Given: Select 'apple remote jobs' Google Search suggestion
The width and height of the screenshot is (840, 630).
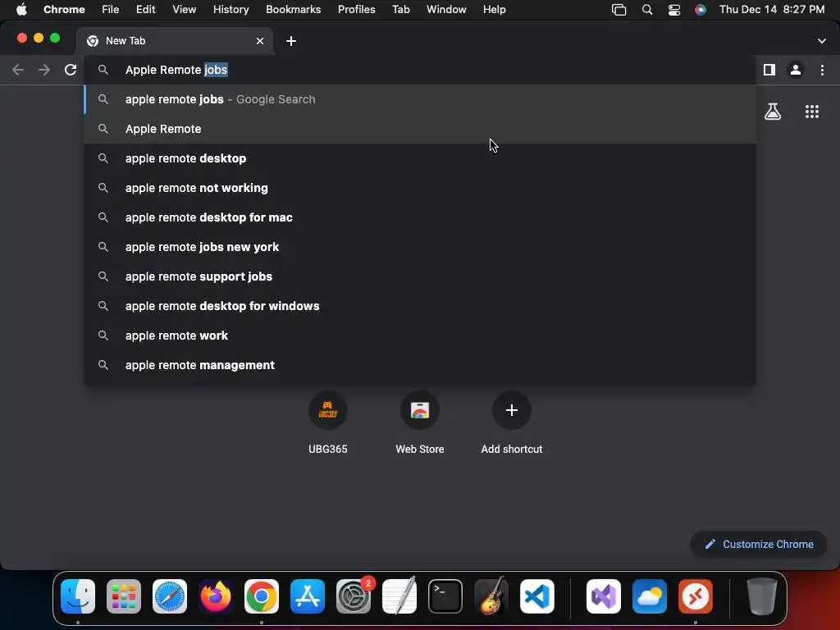Looking at the screenshot, I should pos(420,99).
